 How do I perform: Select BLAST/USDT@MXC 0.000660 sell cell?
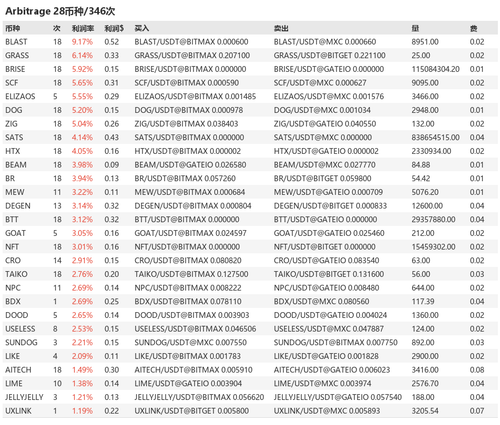(x=325, y=42)
